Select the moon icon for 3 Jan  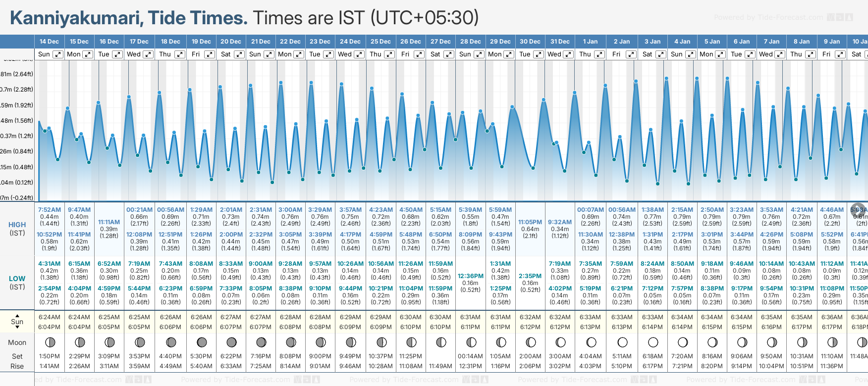(653, 342)
